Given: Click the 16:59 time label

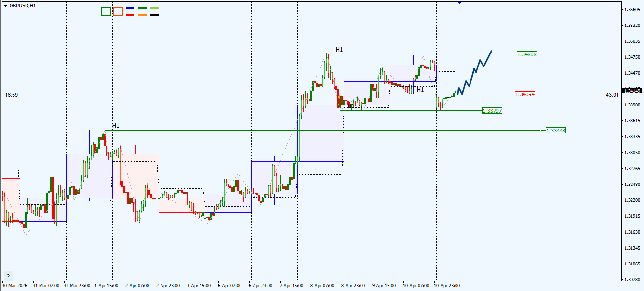Looking at the screenshot, I should [12, 95].
